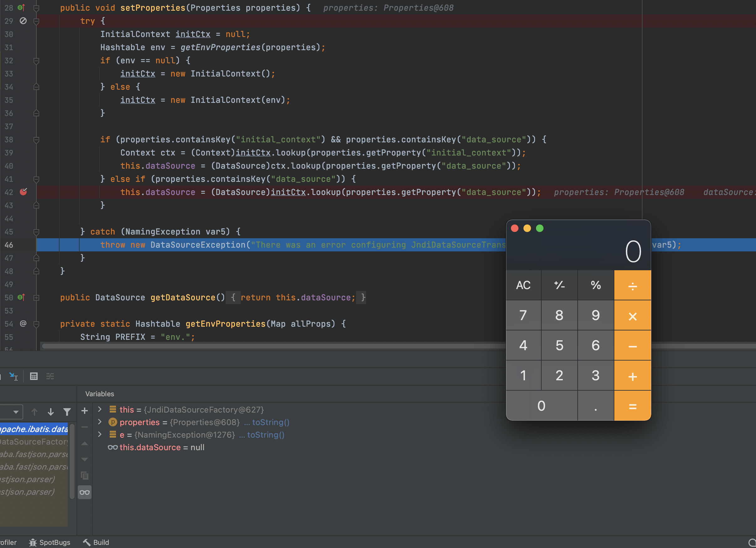Click the New Watch plus icon

pos(85,411)
